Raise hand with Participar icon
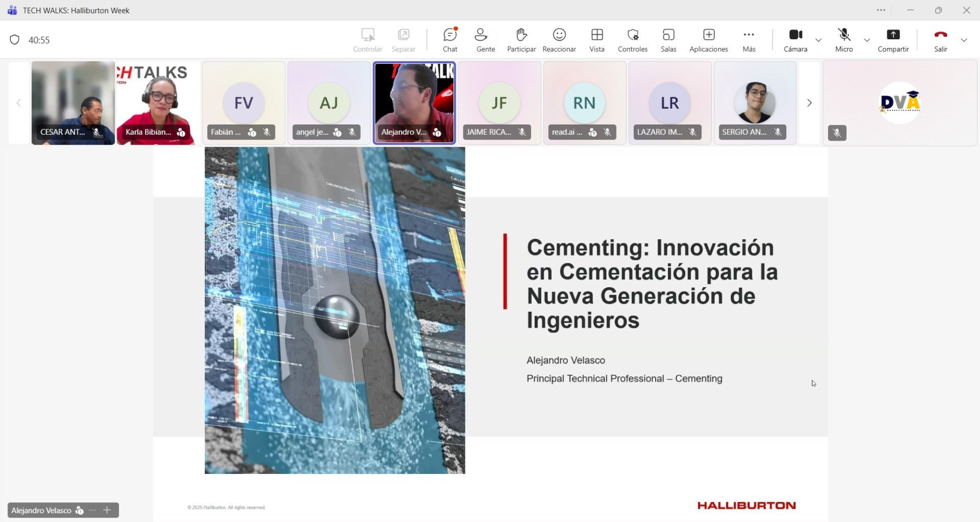This screenshot has height=522, width=980. [521, 40]
